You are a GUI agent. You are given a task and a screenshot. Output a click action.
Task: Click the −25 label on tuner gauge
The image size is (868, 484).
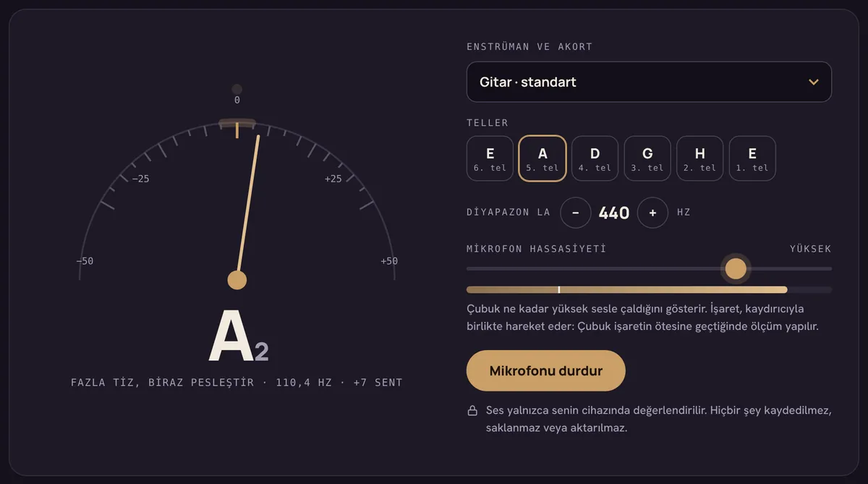140,179
